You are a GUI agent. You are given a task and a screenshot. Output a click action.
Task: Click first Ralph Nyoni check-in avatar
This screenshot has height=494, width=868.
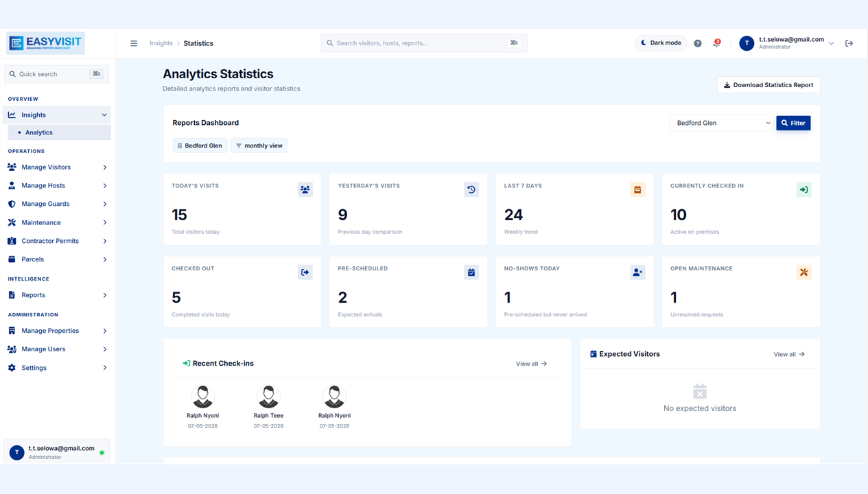pyautogui.click(x=202, y=397)
